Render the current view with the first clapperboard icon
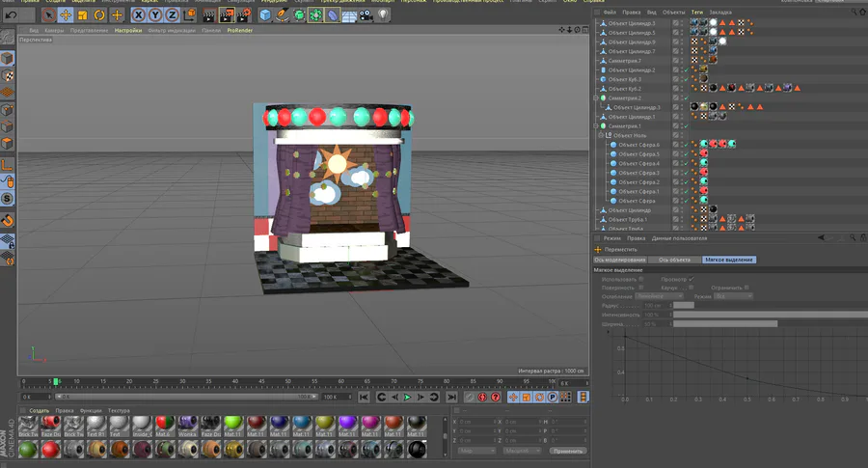This screenshot has height=468, width=868. coord(209,14)
